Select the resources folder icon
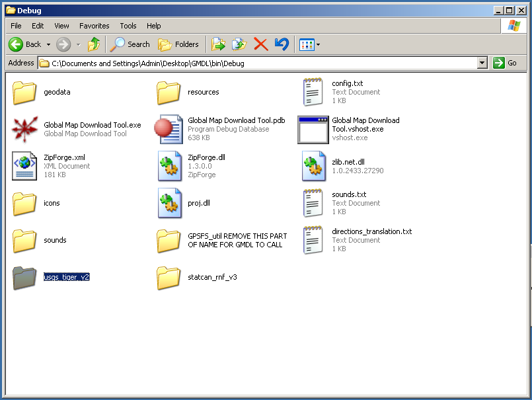This screenshot has height=400, width=532. click(x=169, y=93)
